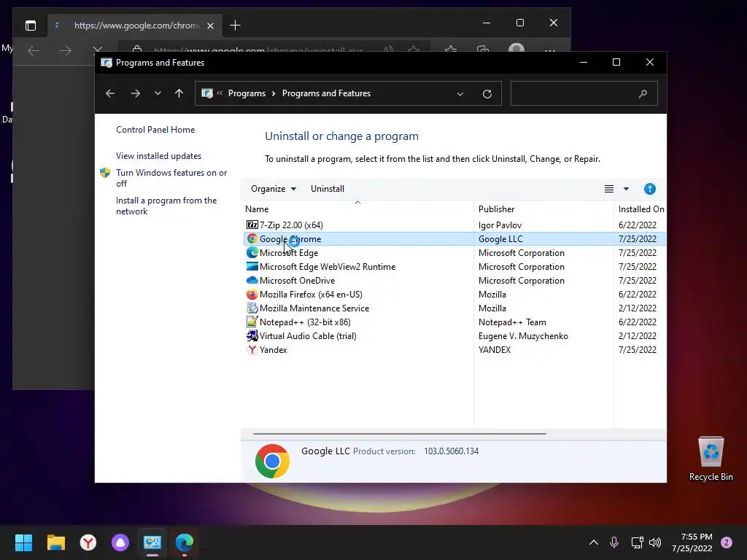The height and width of the screenshot is (560, 747).
Task: Click the network tray icon
Action: tap(637, 542)
